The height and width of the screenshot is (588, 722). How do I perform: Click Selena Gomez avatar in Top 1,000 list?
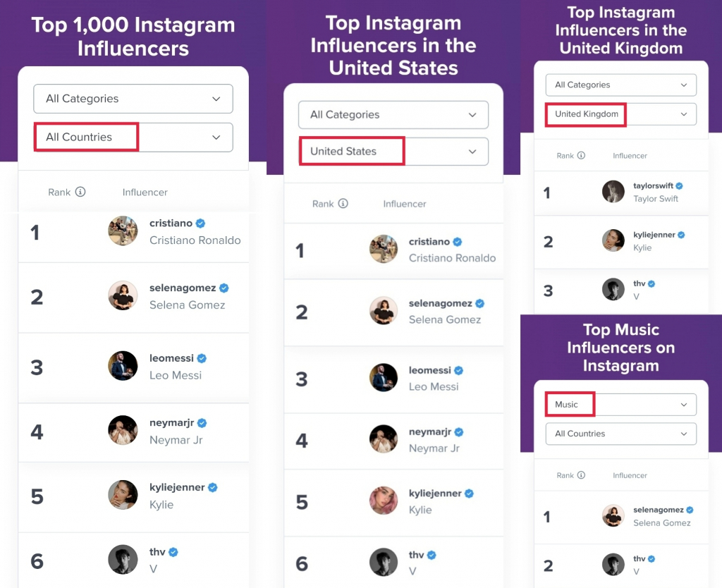tap(123, 295)
